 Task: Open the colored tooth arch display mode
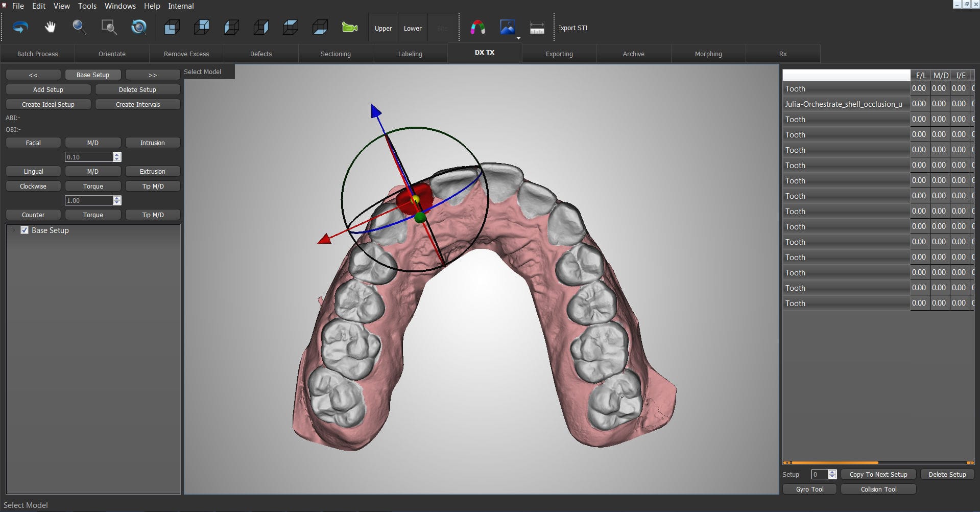(x=477, y=27)
